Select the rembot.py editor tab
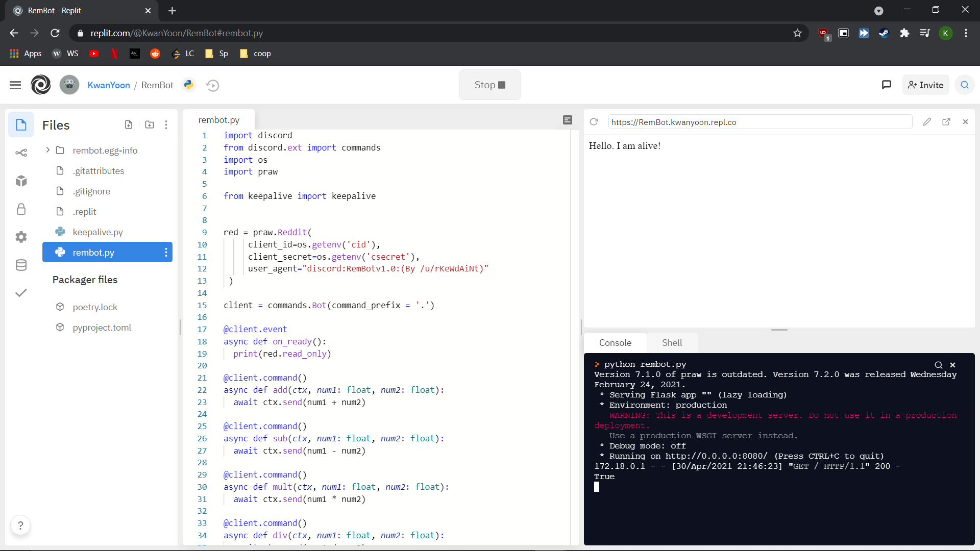The width and height of the screenshot is (980, 551). 218,120
